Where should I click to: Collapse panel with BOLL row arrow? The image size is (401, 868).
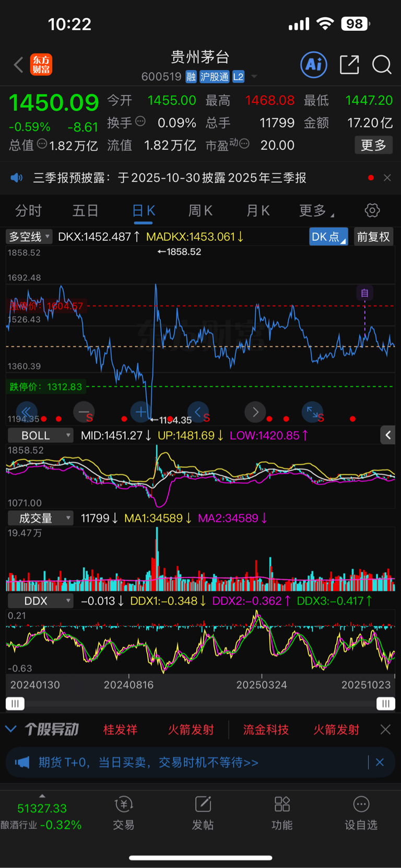point(388,435)
